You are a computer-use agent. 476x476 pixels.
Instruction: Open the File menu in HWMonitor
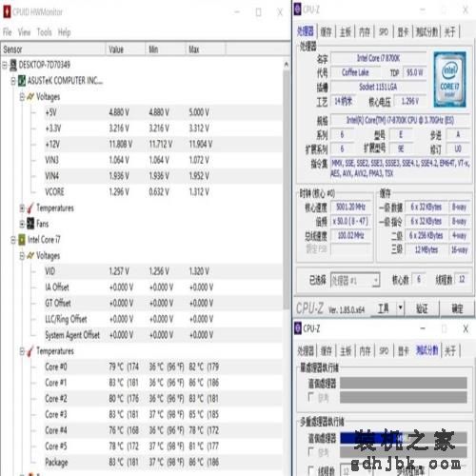(8, 31)
